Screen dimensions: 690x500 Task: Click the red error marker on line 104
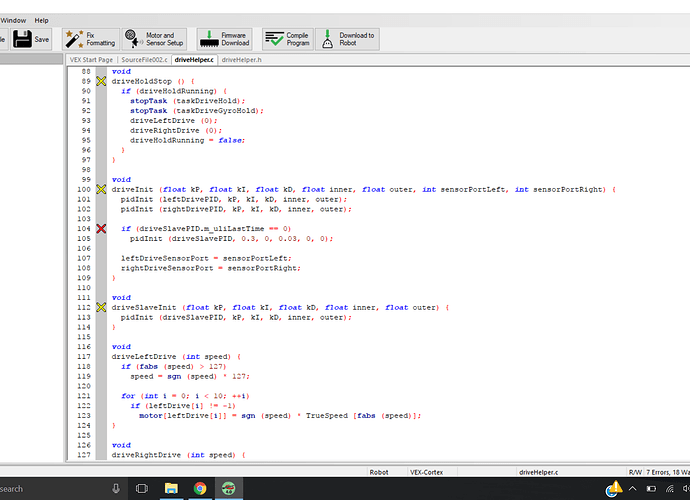pyautogui.click(x=101, y=228)
